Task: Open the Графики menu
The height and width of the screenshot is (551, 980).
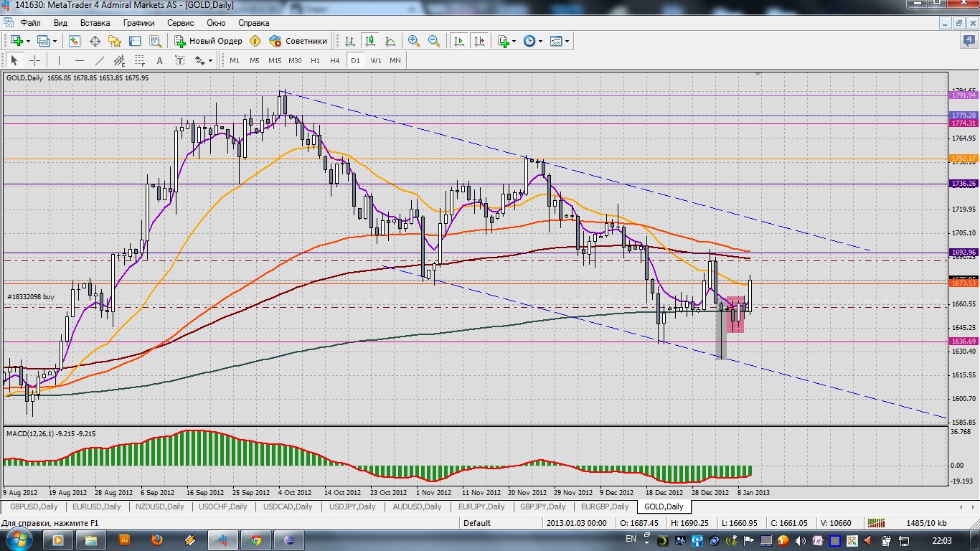Action: click(x=138, y=23)
